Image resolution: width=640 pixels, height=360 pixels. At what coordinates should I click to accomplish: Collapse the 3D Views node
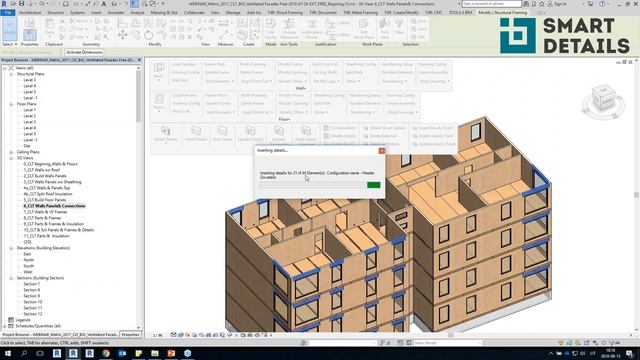click(x=11, y=158)
